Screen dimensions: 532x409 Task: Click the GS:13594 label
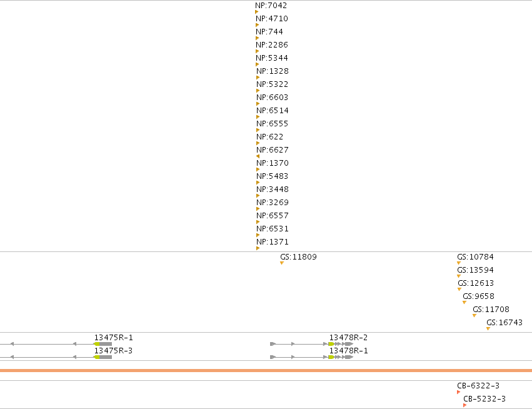point(475,270)
